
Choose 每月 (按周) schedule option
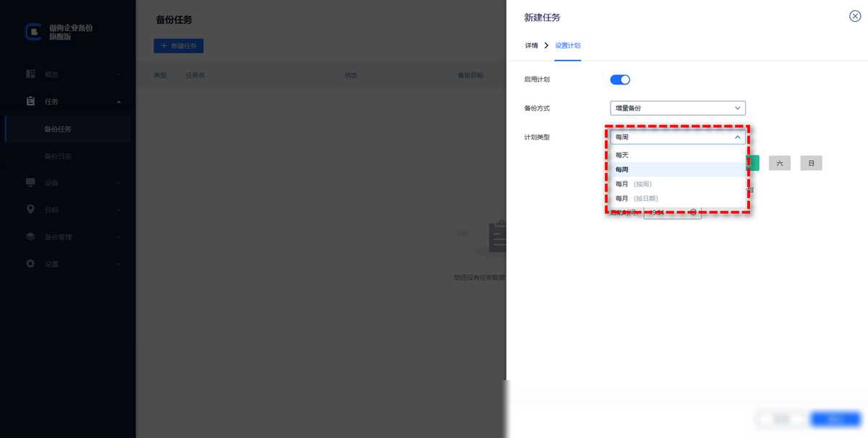click(678, 184)
